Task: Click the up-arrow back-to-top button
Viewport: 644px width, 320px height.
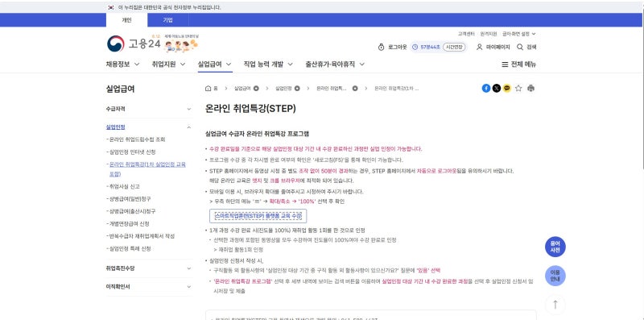Action: coord(555,305)
